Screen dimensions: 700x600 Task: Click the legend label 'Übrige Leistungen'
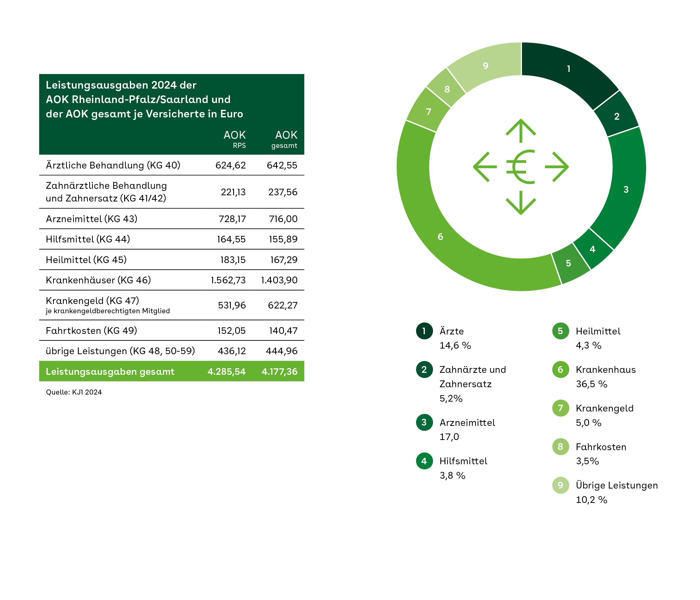pyautogui.click(x=617, y=485)
